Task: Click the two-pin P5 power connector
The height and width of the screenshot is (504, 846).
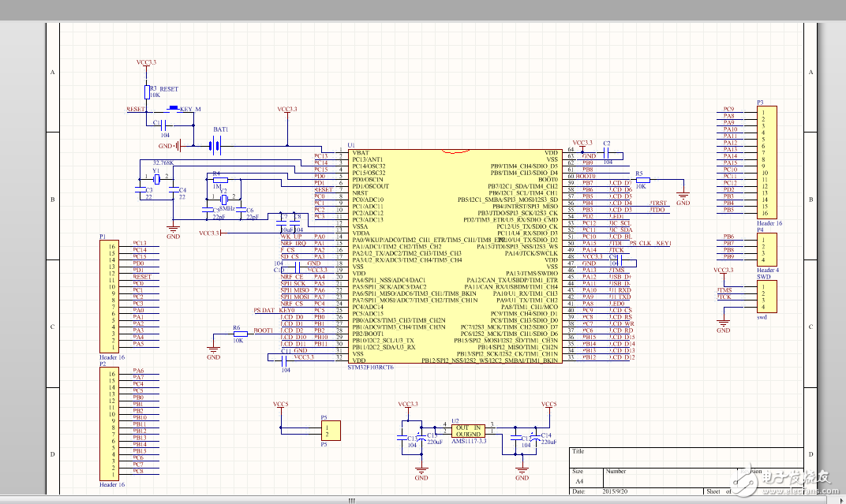Action: pyautogui.click(x=331, y=431)
